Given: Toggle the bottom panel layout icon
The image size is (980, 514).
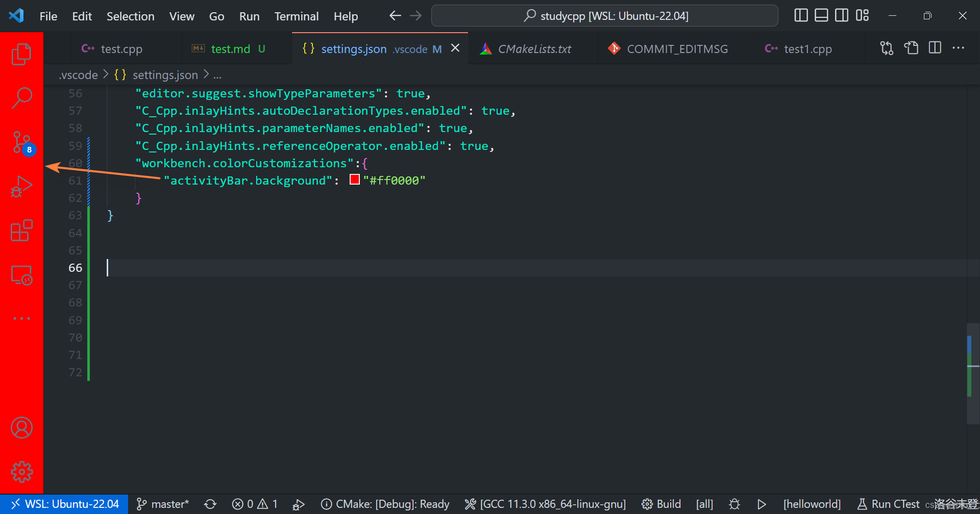Looking at the screenshot, I should [821, 16].
